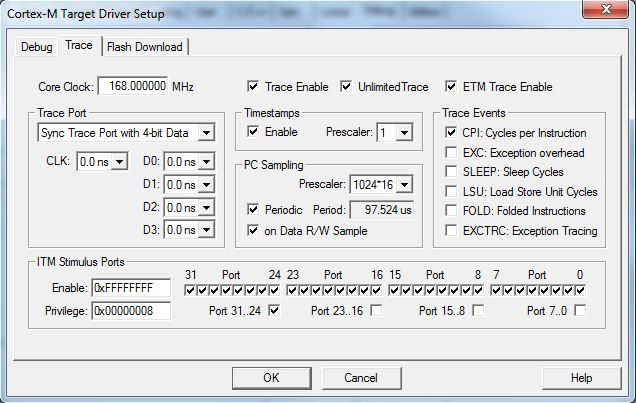
Task: Open the Flash Download tab
Action: tap(145, 47)
